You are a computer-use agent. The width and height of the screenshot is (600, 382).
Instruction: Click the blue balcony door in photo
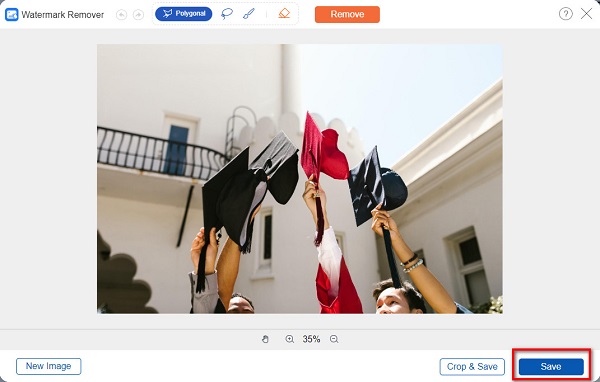pyautogui.click(x=177, y=149)
